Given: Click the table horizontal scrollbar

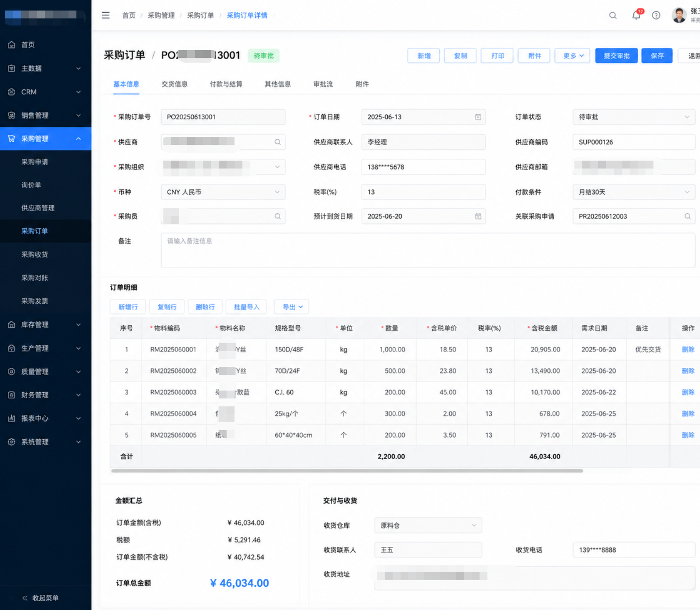Looking at the screenshot, I should point(347,471).
